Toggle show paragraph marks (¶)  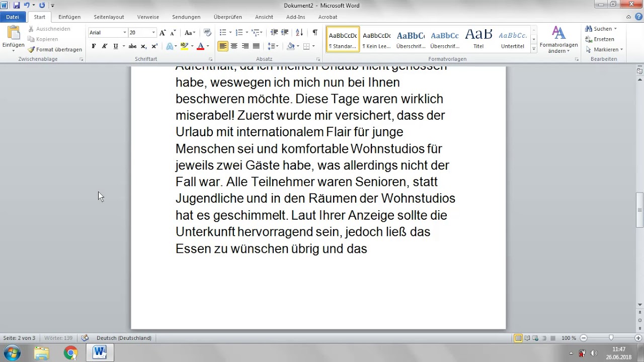(315, 33)
